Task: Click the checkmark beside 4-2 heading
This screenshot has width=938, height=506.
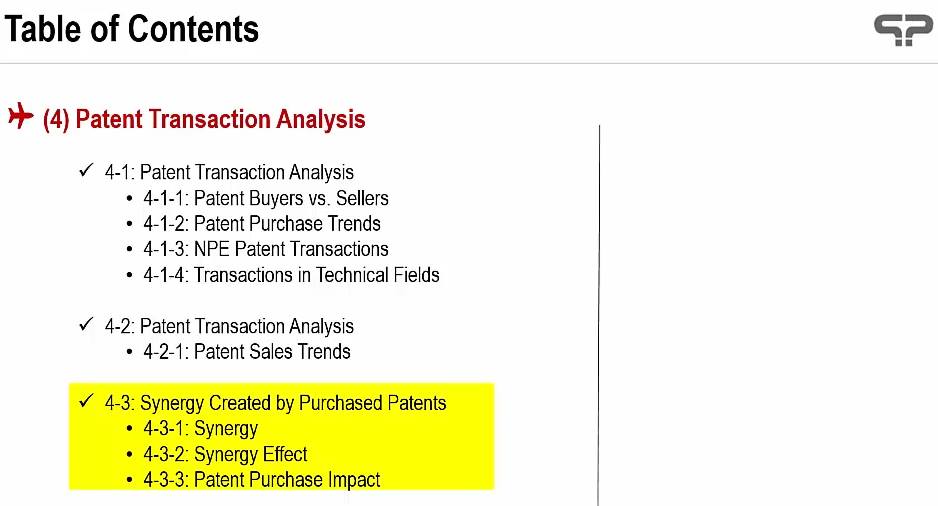Action: [86, 324]
